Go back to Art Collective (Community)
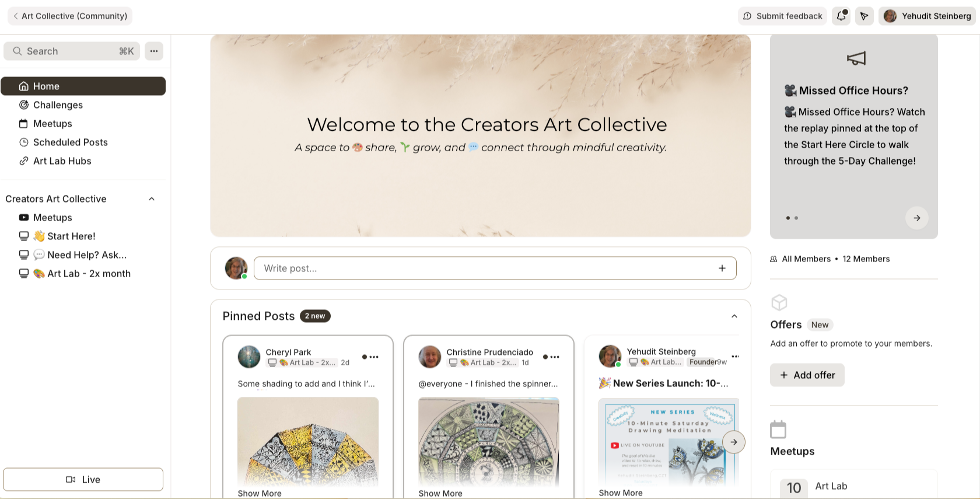This screenshot has width=980, height=499. 70,16
